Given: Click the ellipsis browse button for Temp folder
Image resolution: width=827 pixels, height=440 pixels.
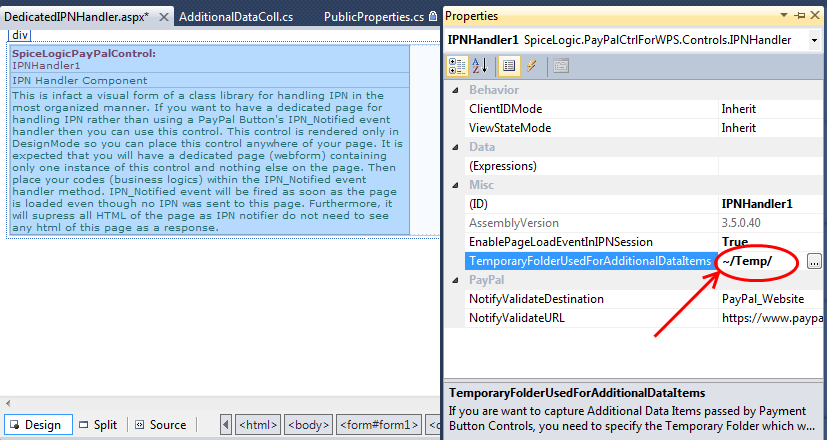Looking at the screenshot, I should [815, 261].
